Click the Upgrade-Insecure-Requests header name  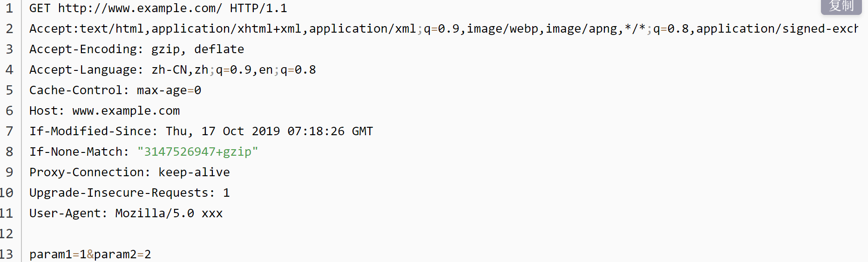119,193
